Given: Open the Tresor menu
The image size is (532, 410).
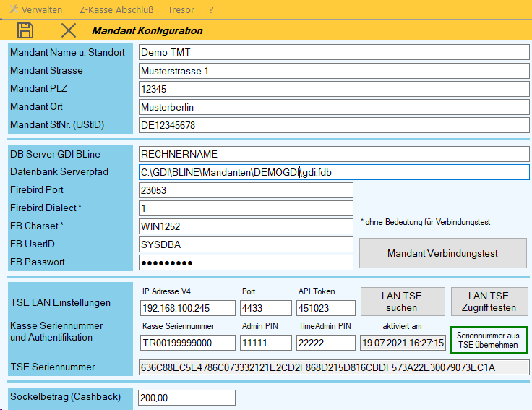Looking at the screenshot, I should pos(181,9).
